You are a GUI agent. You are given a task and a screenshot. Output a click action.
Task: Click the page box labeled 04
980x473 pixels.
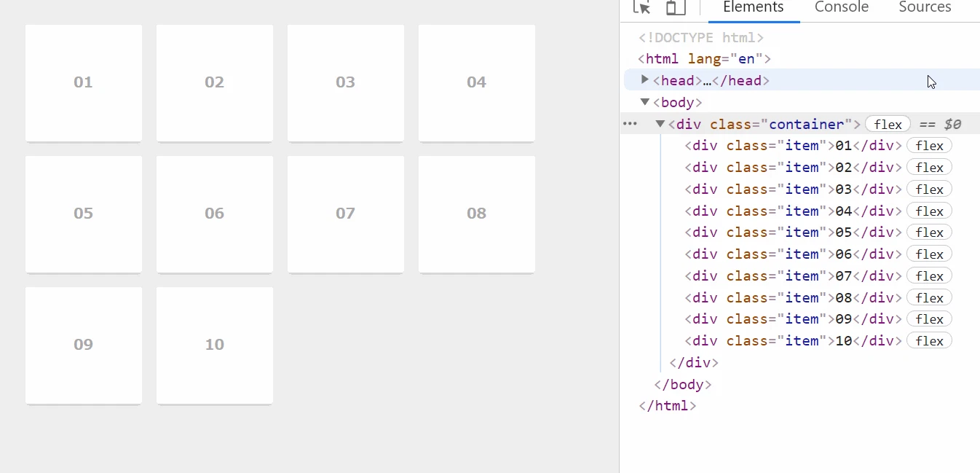[x=477, y=83]
